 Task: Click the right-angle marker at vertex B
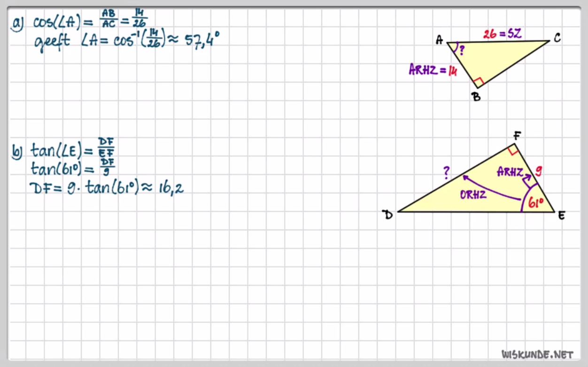tap(479, 83)
